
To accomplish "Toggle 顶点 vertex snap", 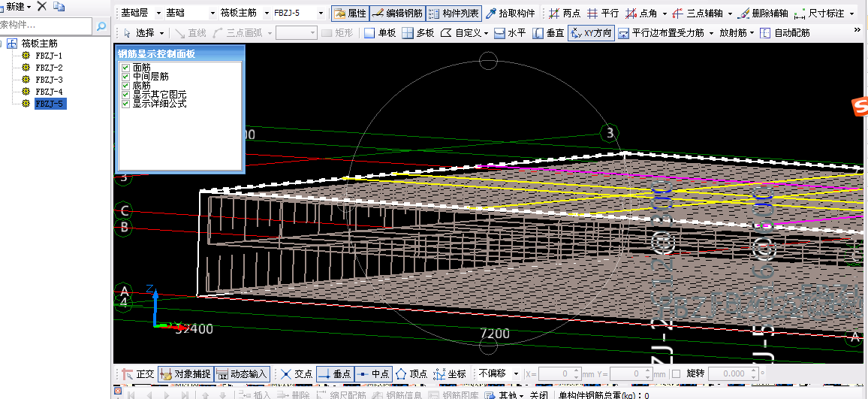I will [x=411, y=374].
